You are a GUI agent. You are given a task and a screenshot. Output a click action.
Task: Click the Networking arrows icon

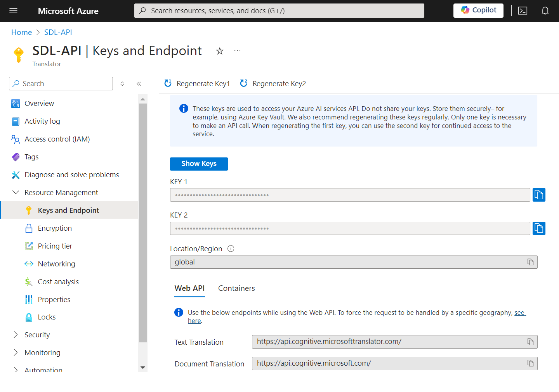coord(29,264)
